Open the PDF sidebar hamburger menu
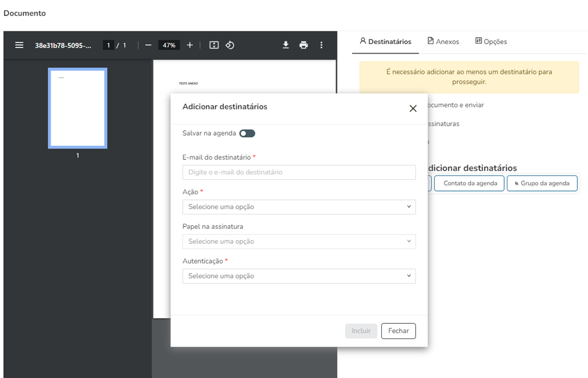 19,45
